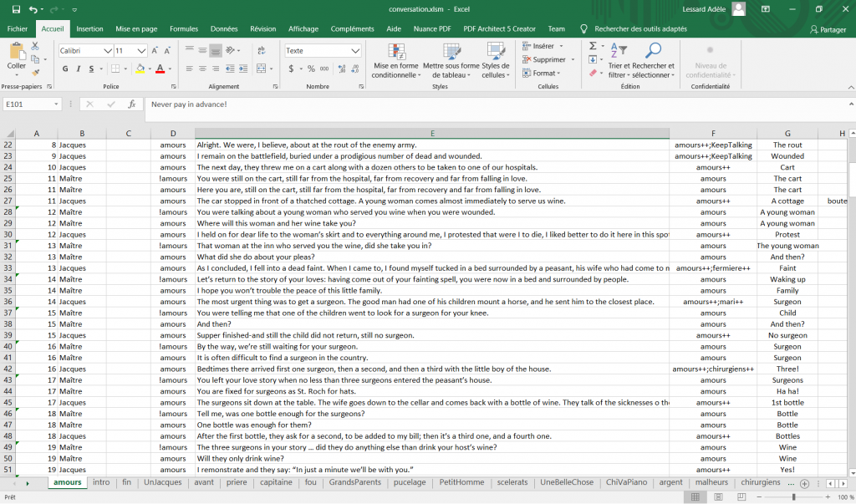Toggle italic I formatting

[x=79, y=69]
